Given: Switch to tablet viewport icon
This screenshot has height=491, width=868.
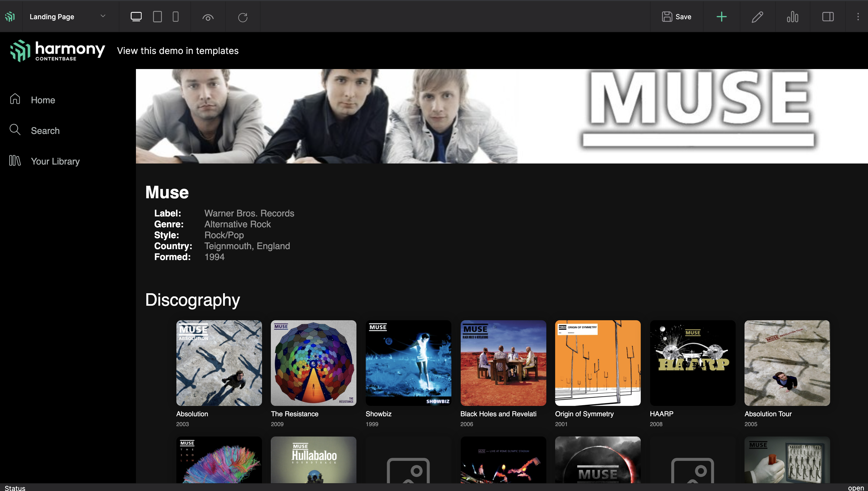Looking at the screenshot, I should click(x=157, y=17).
